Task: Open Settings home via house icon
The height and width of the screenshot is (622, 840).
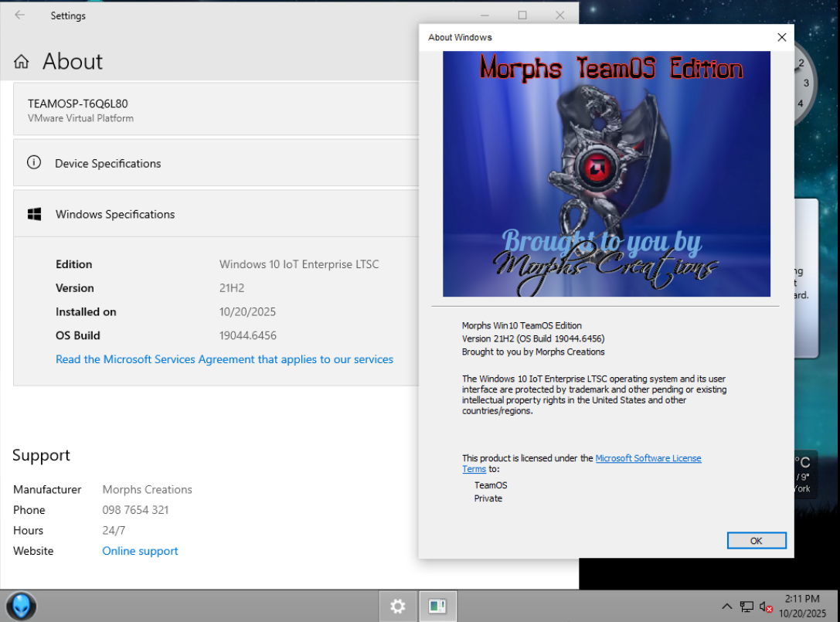Action: pyautogui.click(x=22, y=62)
